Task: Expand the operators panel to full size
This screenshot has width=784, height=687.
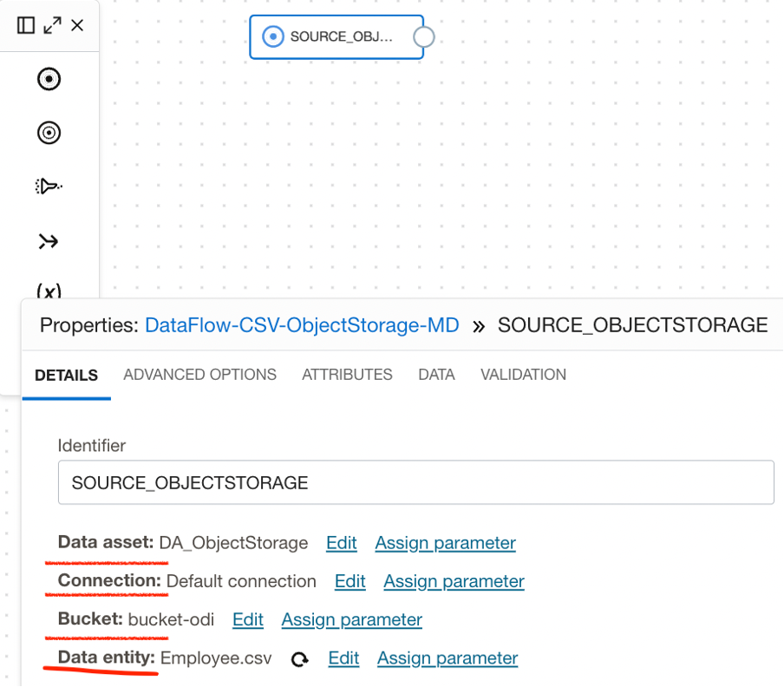Action: 52,25
